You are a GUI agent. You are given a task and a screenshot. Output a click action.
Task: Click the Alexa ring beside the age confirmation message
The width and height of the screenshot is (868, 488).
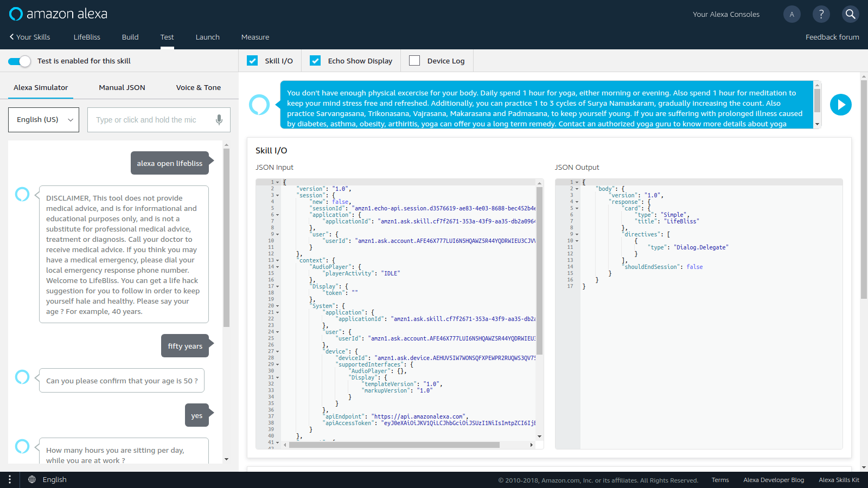(x=22, y=376)
